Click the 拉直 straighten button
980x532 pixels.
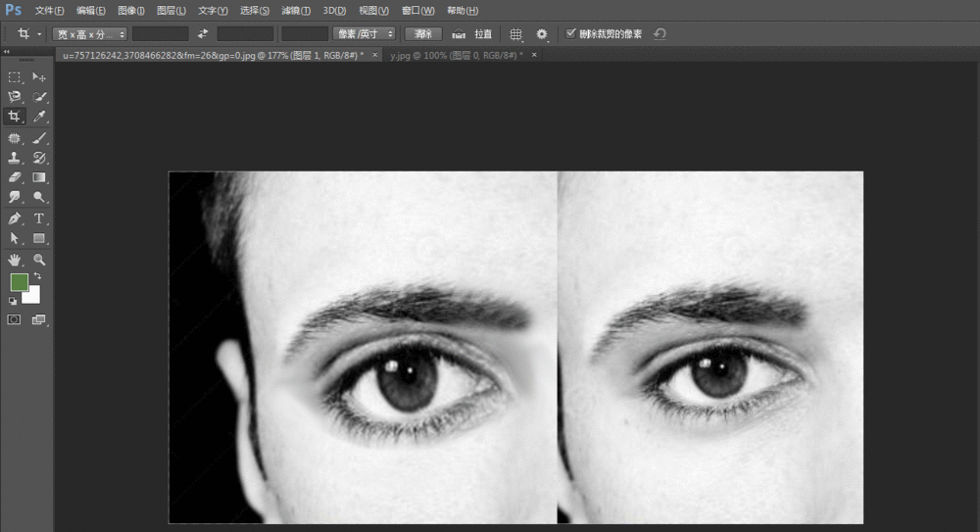pyautogui.click(x=473, y=33)
